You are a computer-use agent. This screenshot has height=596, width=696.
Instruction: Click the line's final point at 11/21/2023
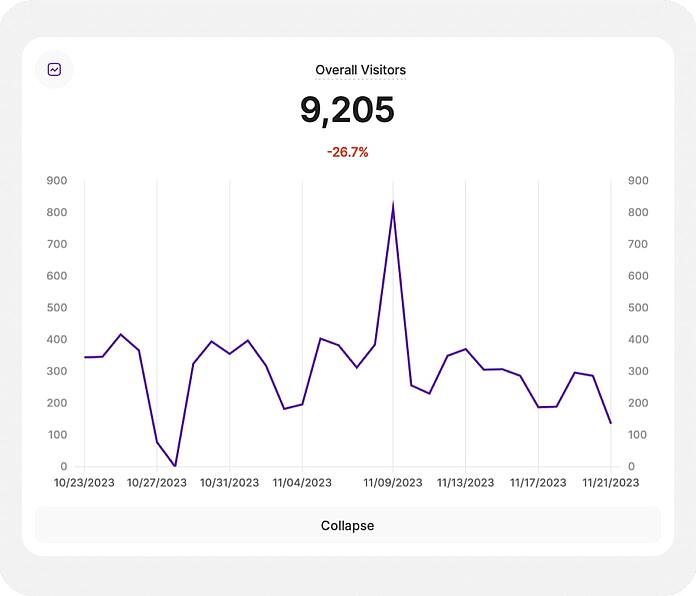coord(611,423)
